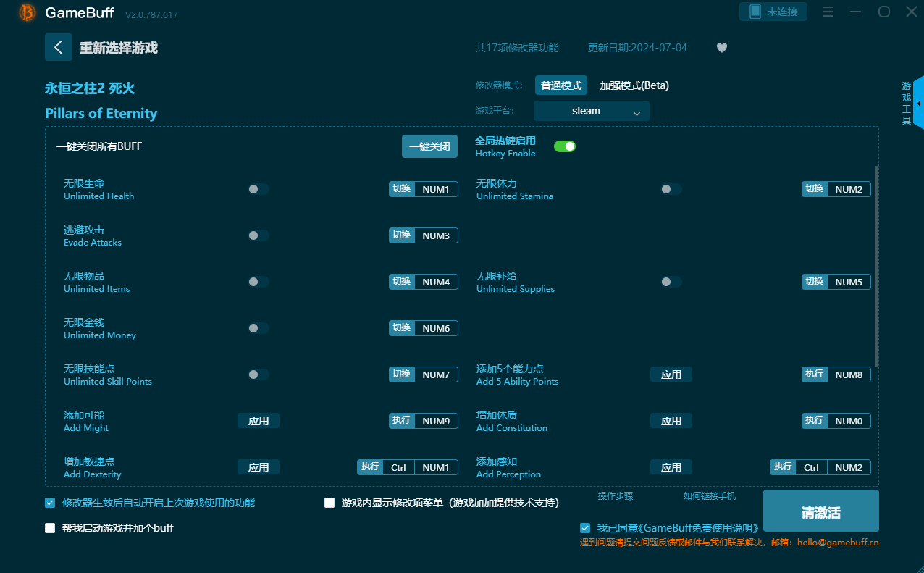Enable Unlimited Health toggle
Viewport: 924px width, 573px height.
click(x=259, y=189)
